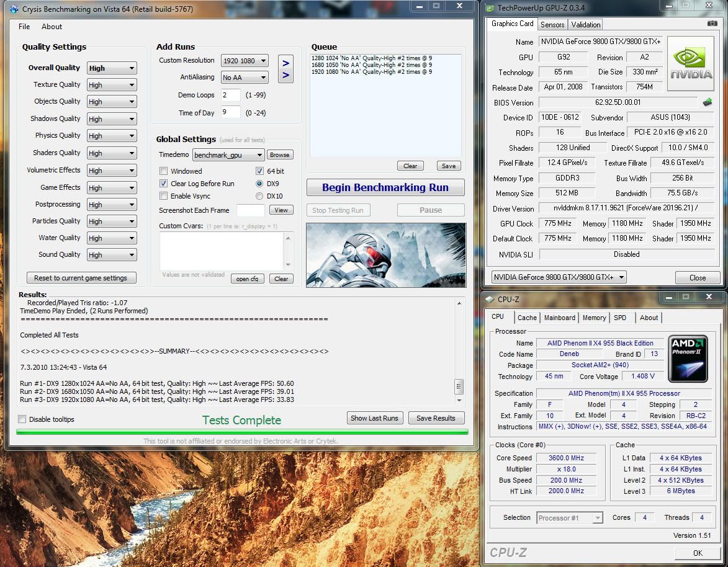Click Reset to current game settings
This screenshot has height=567, width=728.
pyautogui.click(x=81, y=278)
